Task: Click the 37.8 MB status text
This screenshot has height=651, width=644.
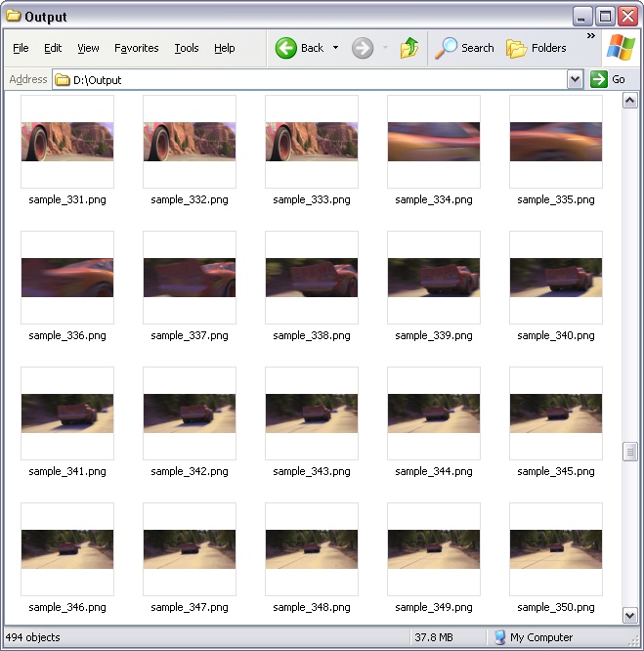Action: point(434,637)
